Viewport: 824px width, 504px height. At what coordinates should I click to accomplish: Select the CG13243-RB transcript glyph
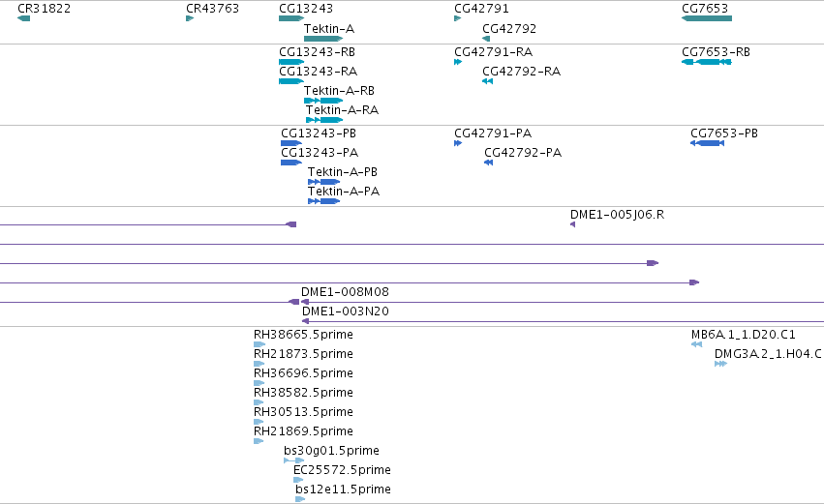(291, 62)
